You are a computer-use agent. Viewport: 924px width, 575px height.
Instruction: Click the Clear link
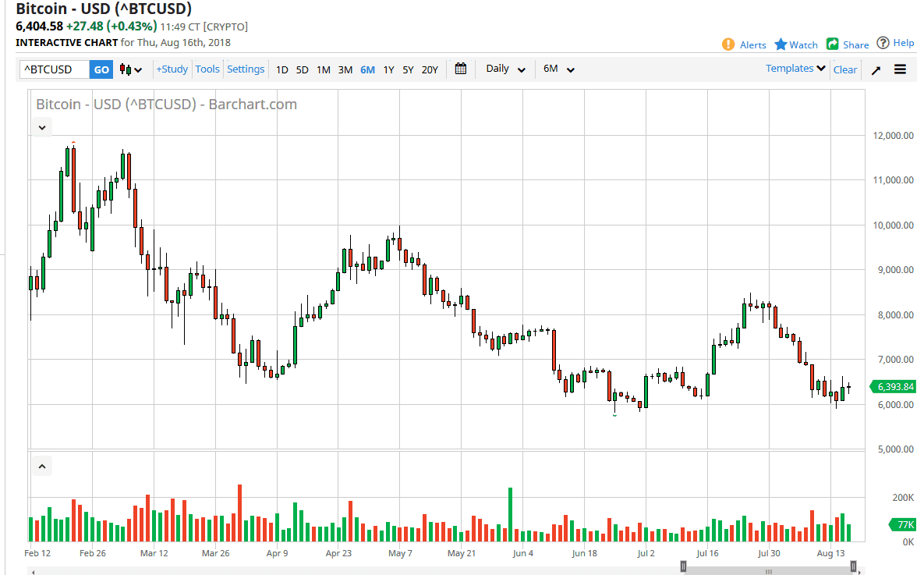coord(844,69)
